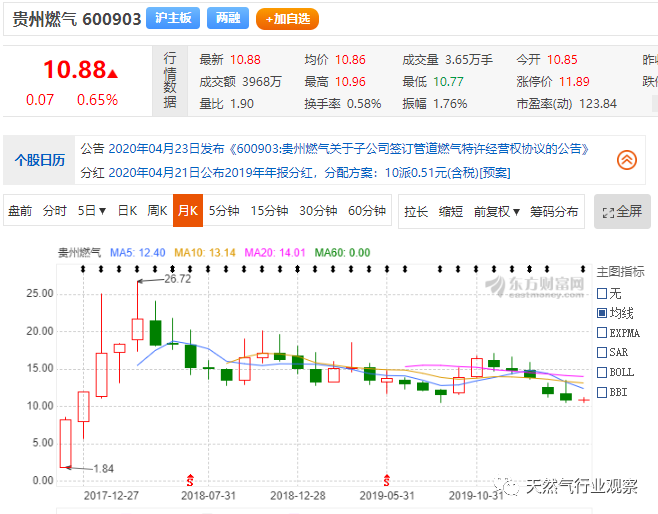658x514 pixels.
Task: Expand the announcements panel with orange chevron icon
Action: (x=626, y=160)
